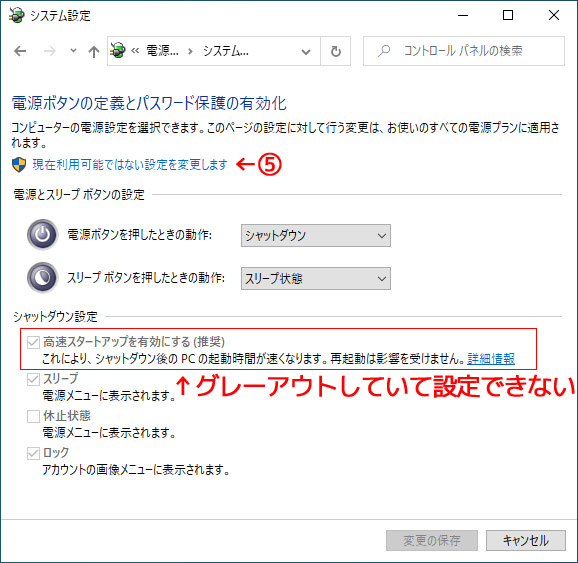Click the キャンセル button

[x=526, y=541]
